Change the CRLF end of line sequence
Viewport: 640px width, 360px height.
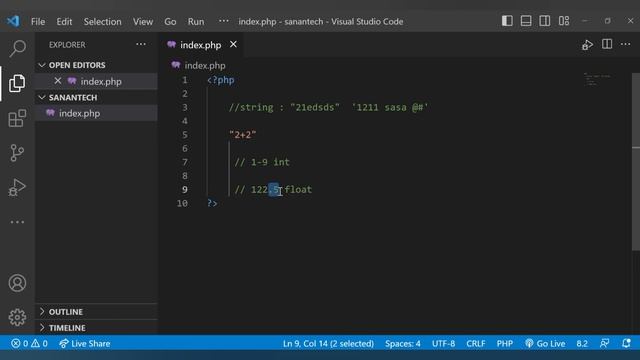tap(476, 343)
